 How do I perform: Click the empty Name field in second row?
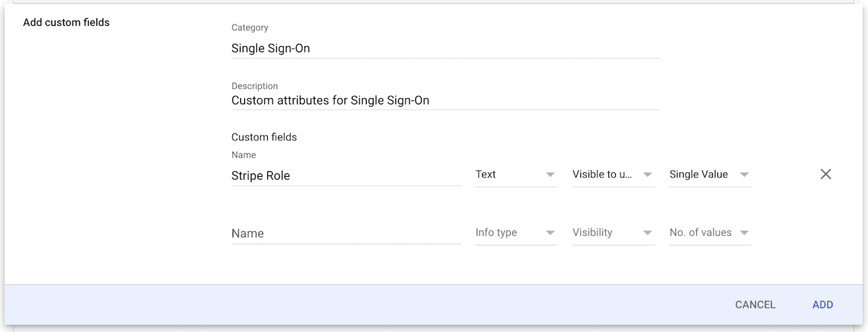coord(346,233)
